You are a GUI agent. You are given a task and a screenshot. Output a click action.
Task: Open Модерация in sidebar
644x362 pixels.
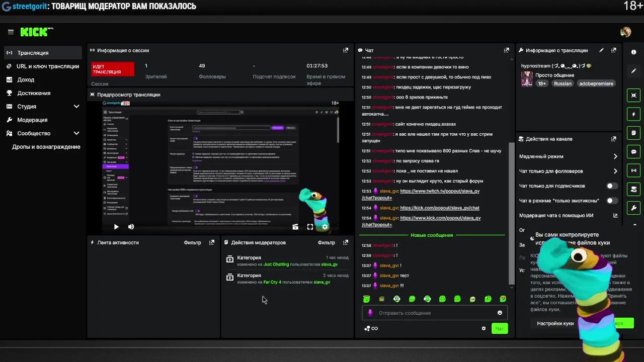[x=43, y=120]
